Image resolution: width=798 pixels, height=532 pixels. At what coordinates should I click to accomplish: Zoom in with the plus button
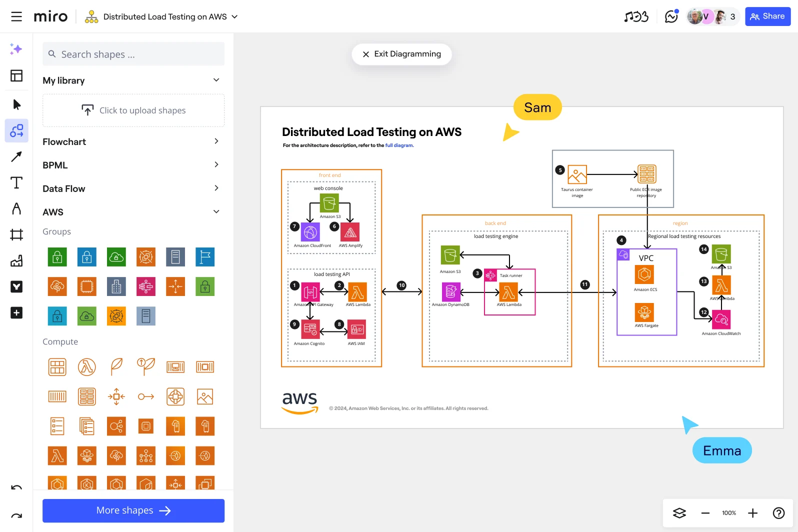[x=752, y=513]
